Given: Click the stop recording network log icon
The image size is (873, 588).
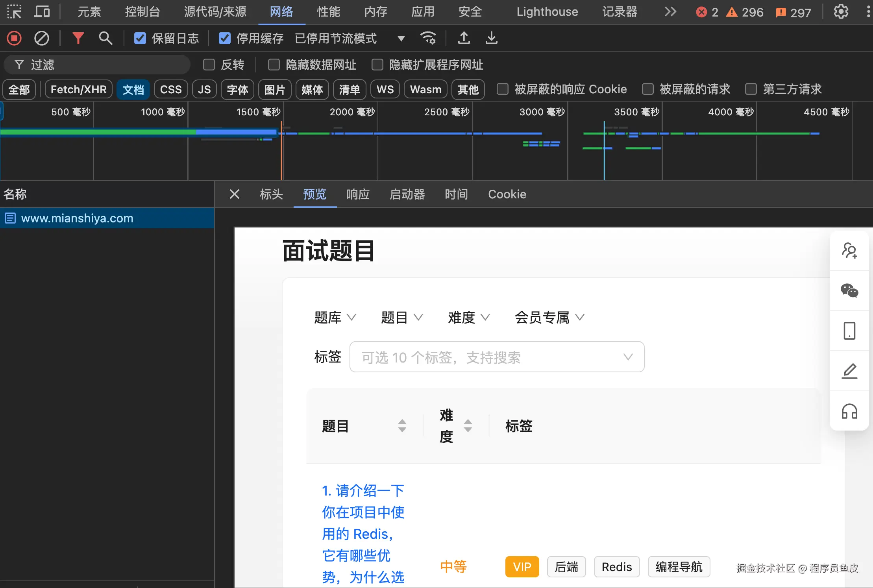Looking at the screenshot, I should click(14, 38).
